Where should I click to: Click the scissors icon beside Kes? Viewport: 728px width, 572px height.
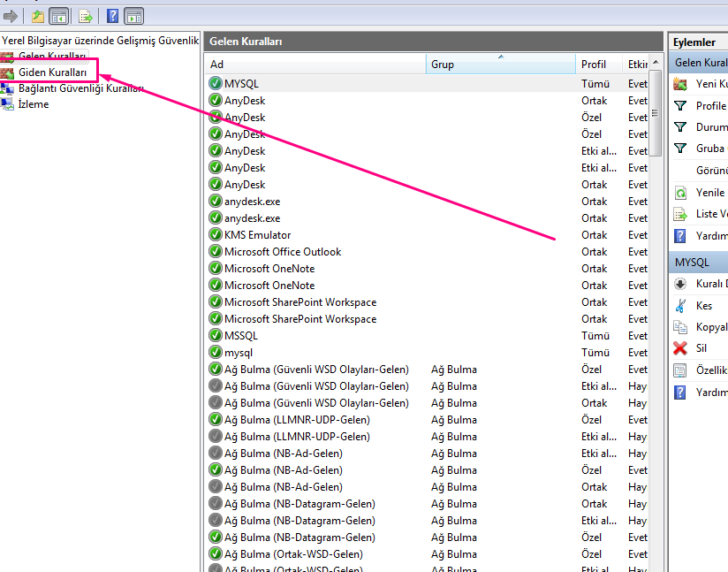(680, 306)
